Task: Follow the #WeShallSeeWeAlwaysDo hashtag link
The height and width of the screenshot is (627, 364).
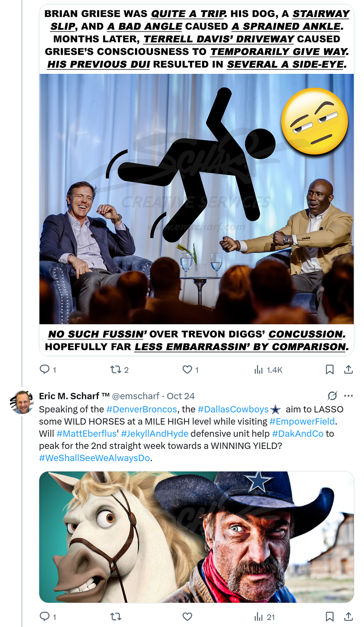Action: 94,458
